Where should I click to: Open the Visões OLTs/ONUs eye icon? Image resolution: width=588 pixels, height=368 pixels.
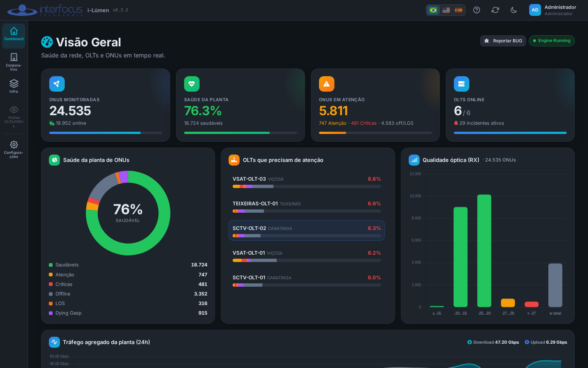14,110
